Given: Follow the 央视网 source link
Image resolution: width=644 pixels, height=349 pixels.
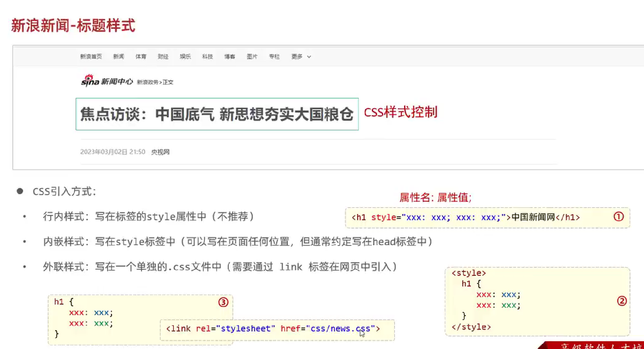Looking at the screenshot, I should pyautogui.click(x=160, y=152).
